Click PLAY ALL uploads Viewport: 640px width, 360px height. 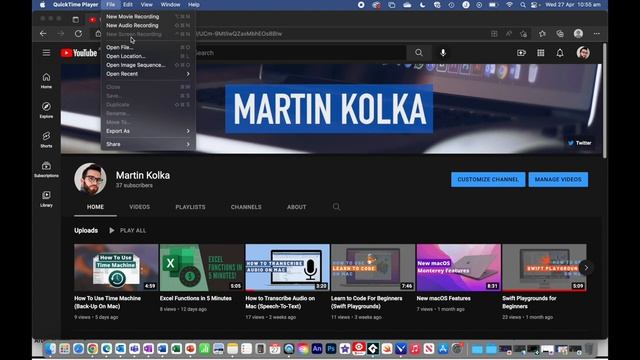[x=127, y=231]
